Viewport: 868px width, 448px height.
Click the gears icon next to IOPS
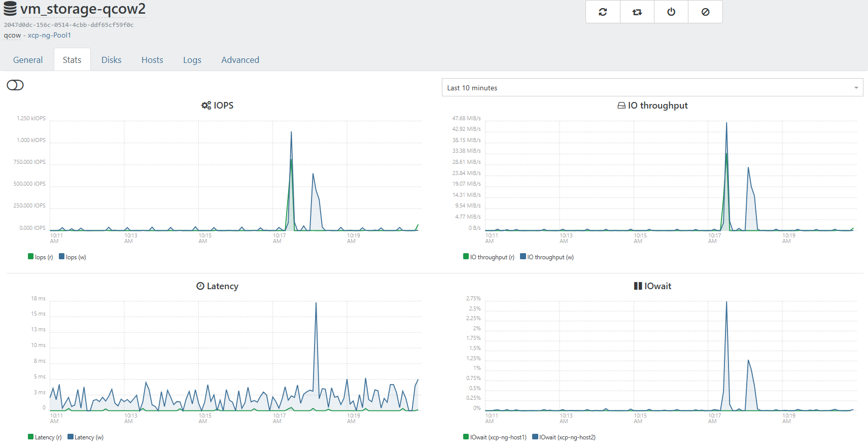point(206,106)
